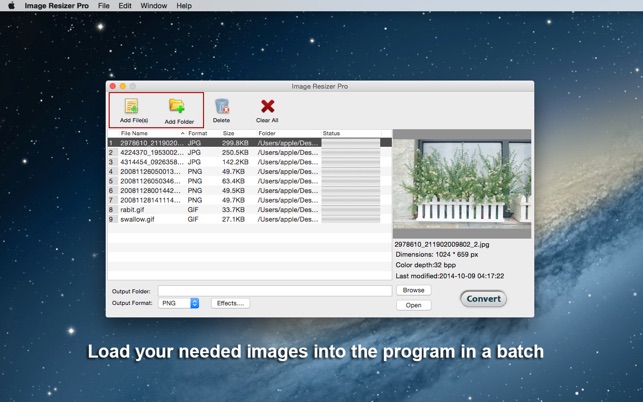643x402 pixels.
Task: Open the Output Format PNG dropdown
Action: click(178, 303)
